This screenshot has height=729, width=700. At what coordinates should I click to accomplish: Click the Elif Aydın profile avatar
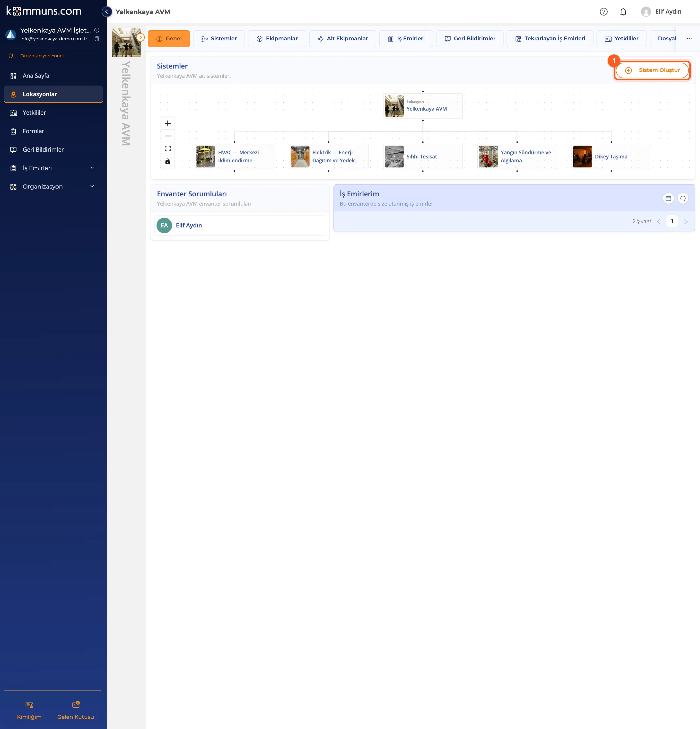coord(646,11)
